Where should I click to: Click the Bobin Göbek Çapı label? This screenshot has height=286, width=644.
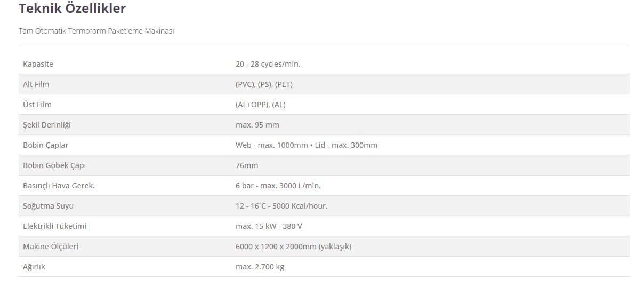point(54,165)
